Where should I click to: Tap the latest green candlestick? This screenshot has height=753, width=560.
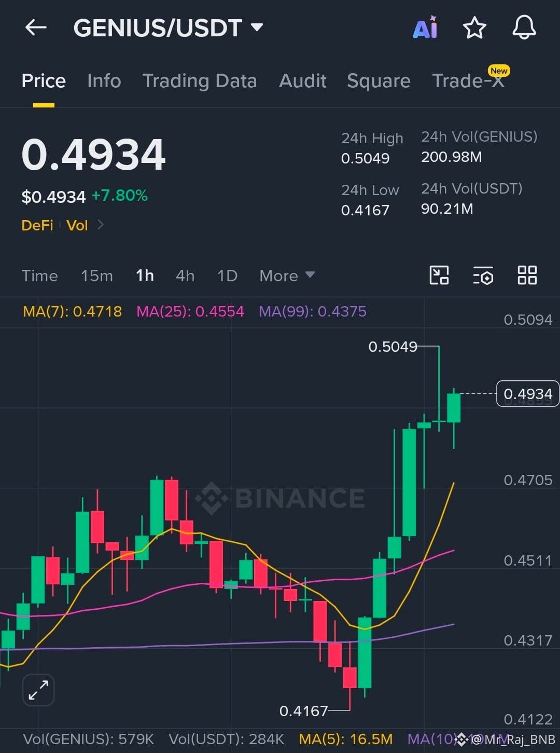[x=454, y=408]
